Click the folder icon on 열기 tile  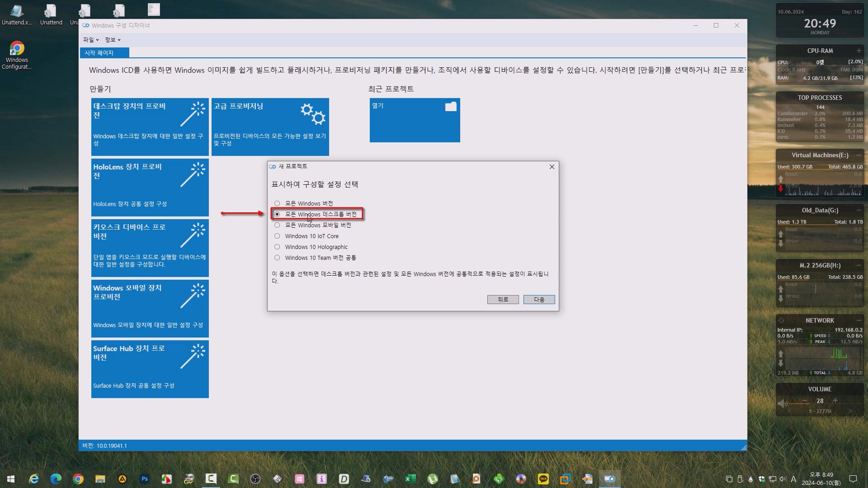(451, 107)
